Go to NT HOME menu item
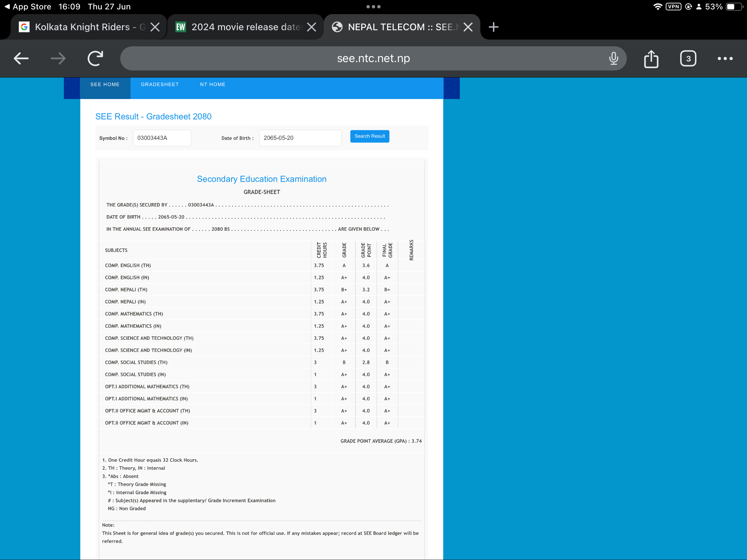Image resolution: width=747 pixels, height=560 pixels. coord(212,84)
